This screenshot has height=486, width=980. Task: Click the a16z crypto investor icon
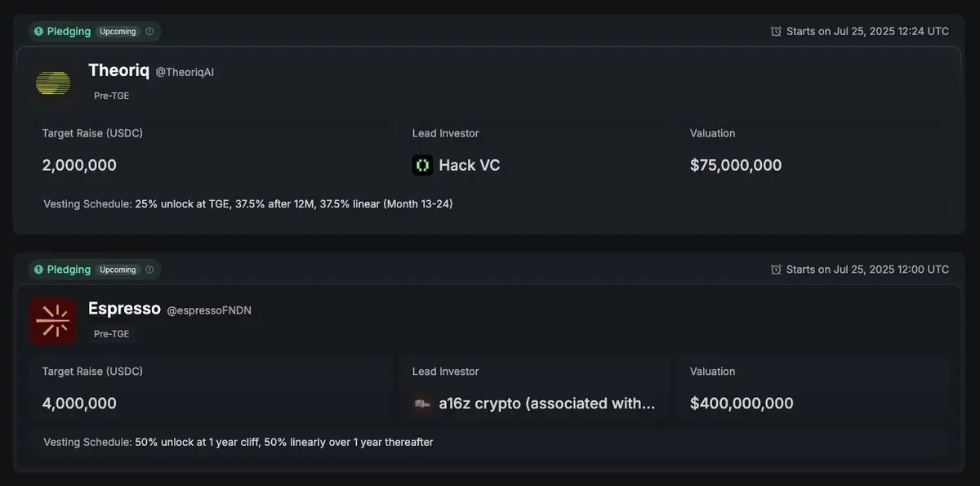[x=422, y=404]
